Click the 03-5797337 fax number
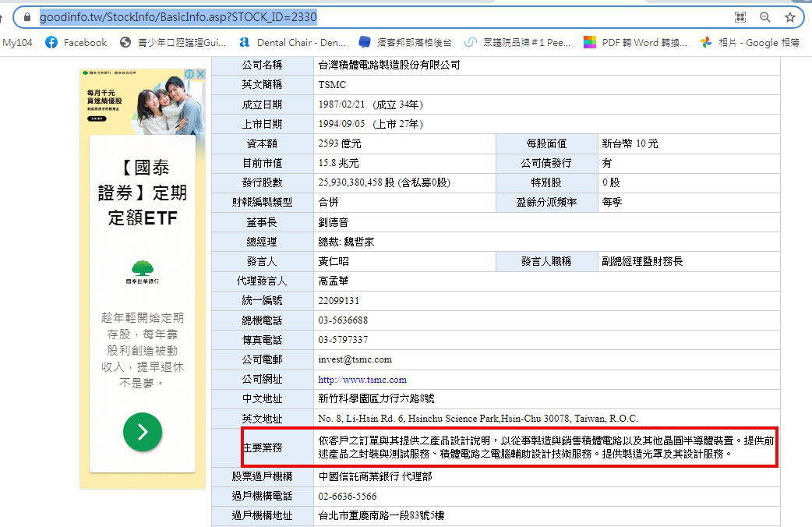The image size is (812, 527). (x=343, y=340)
